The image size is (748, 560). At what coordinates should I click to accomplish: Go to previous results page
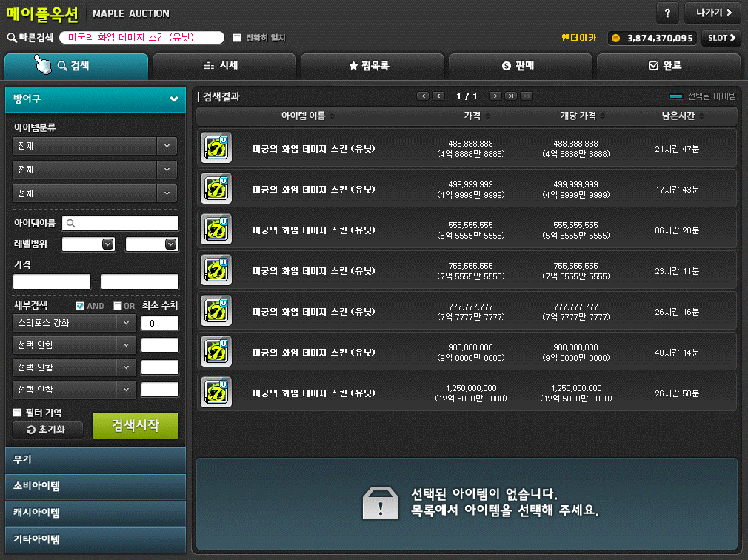(x=438, y=96)
